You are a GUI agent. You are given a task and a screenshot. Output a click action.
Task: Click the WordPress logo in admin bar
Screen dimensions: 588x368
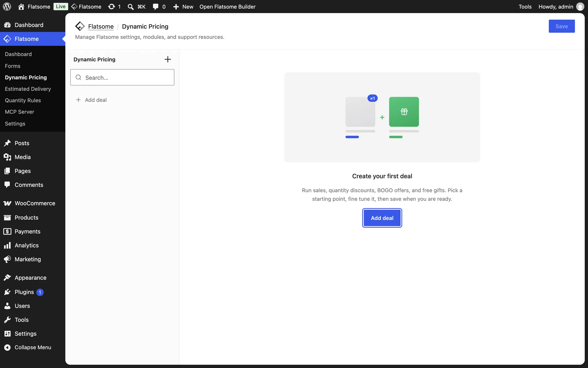pyautogui.click(x=7, y=7)
